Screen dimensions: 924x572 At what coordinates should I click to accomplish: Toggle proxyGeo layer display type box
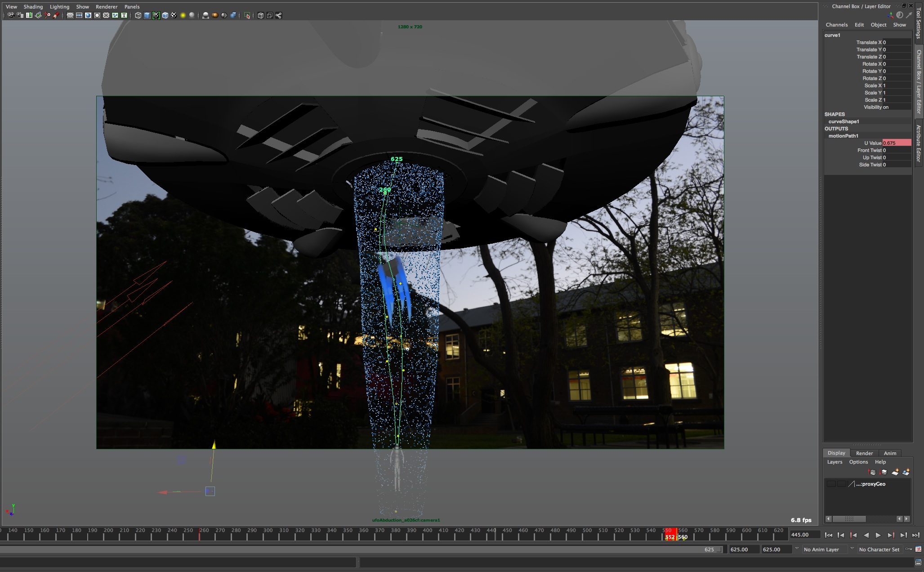pyautogui.click(x=841, y=484)
